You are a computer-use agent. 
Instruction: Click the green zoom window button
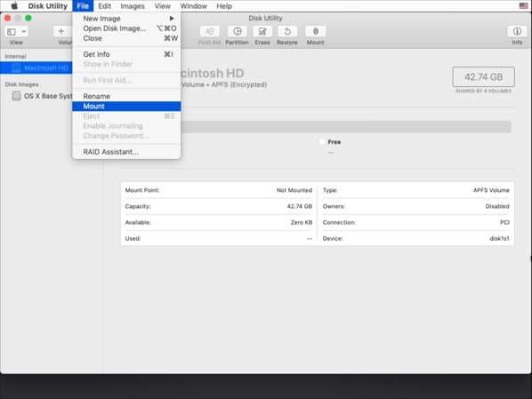coord(28,18)
